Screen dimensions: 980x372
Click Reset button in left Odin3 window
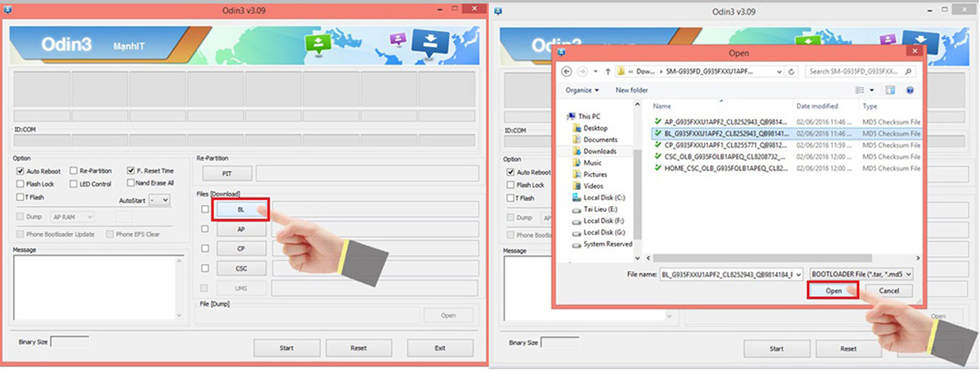[359, 347]
